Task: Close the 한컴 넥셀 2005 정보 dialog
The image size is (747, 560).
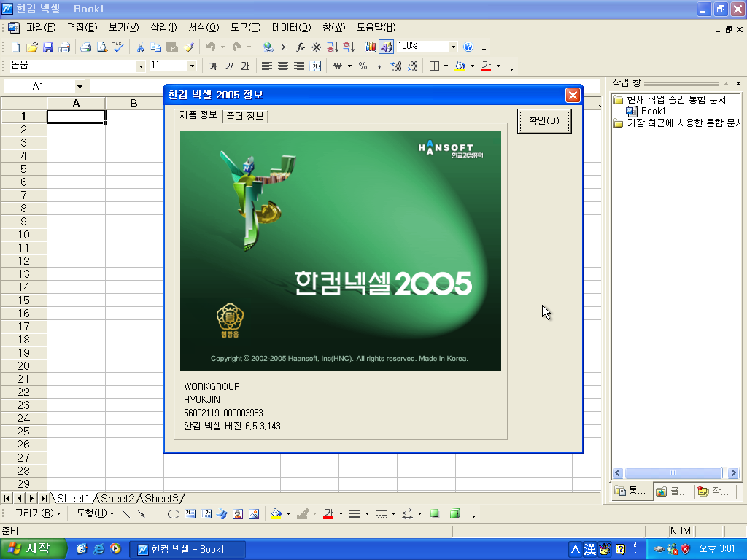Action: tap(573, 96)
